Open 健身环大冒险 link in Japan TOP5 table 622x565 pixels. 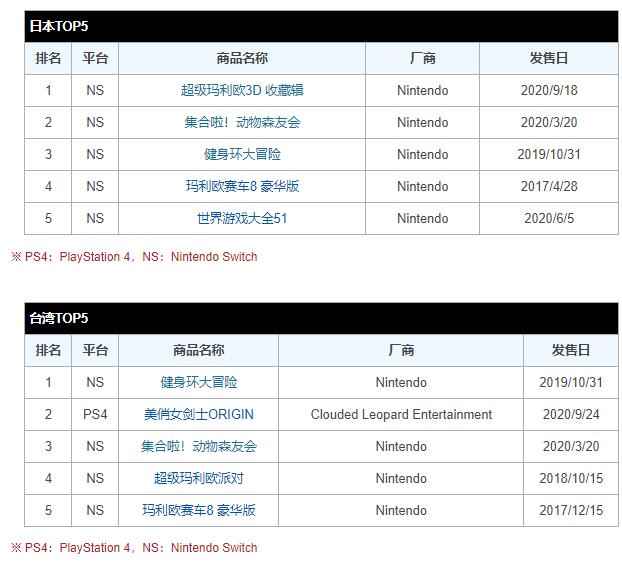point(242,154)
